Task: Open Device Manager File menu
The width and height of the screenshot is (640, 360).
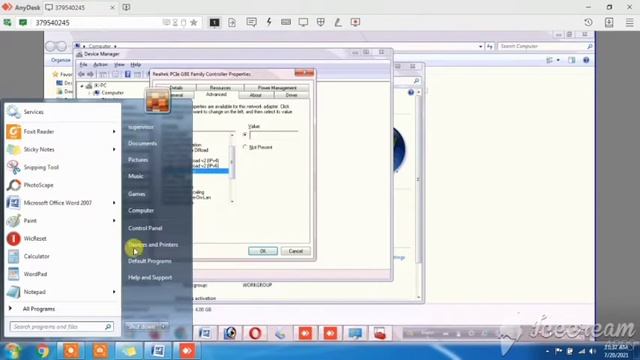Action: coord(83,64)
